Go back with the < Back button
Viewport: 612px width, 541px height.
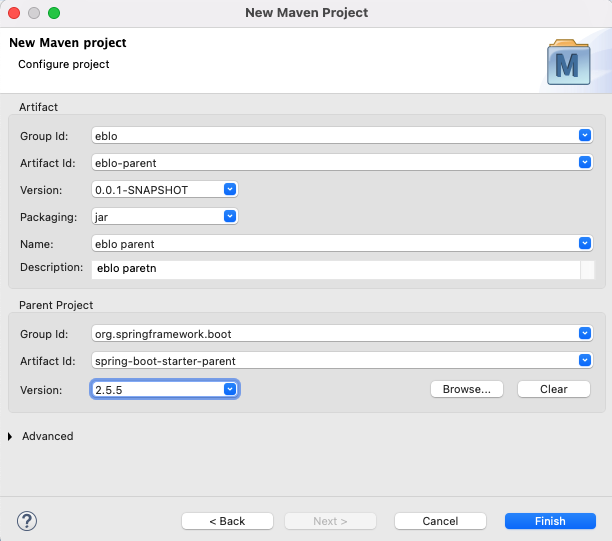227,521
